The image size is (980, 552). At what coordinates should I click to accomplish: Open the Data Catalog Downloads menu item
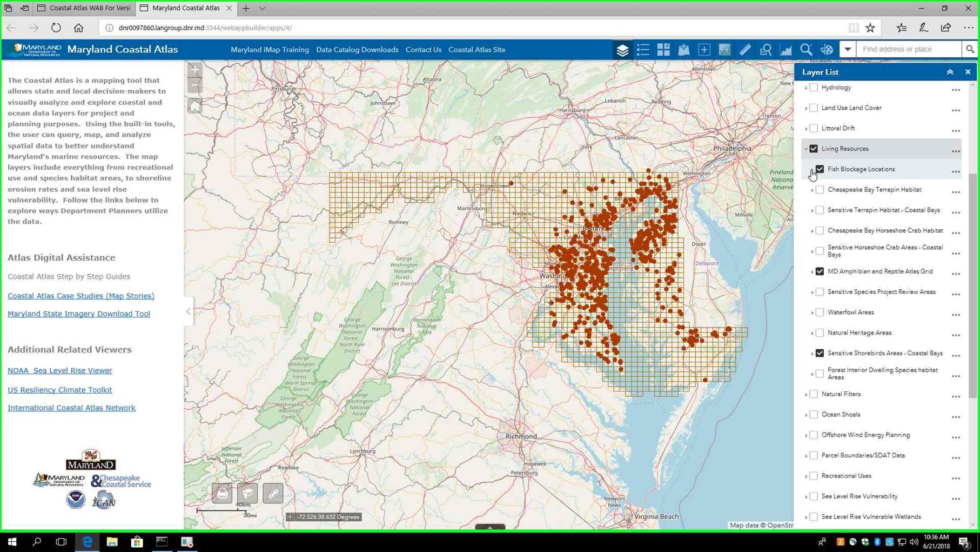(x=357, y=50)
